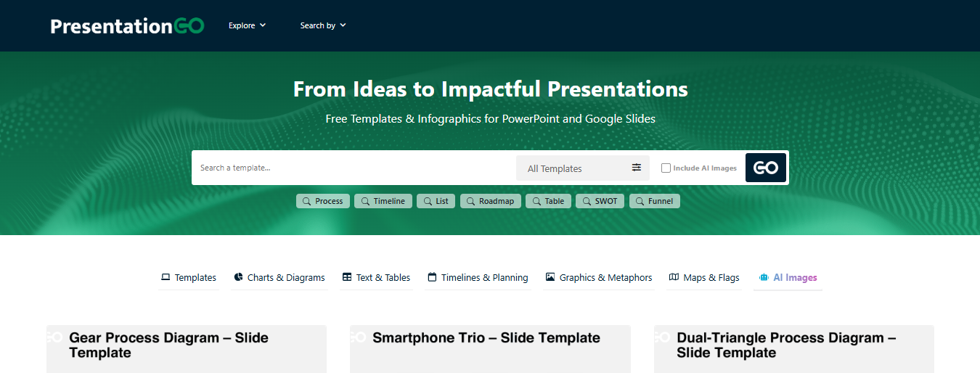
Task: Select the SWOT quick search tag
Action: pos(600,201)
